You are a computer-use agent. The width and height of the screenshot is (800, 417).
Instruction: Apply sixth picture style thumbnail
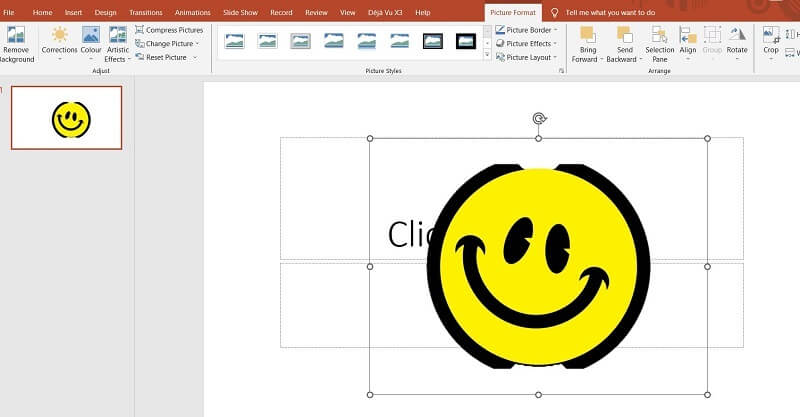[x=399, y=41]
